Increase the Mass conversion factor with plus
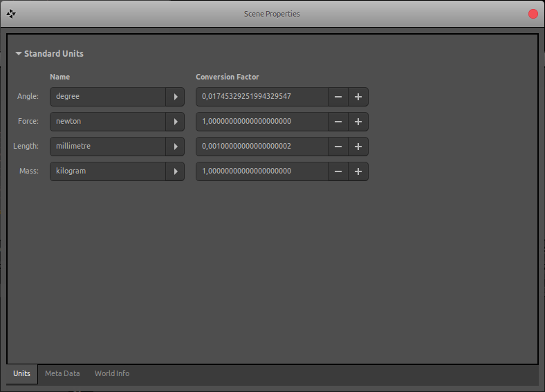This screenshot has height=392, width=545. [x=358, y=171]
